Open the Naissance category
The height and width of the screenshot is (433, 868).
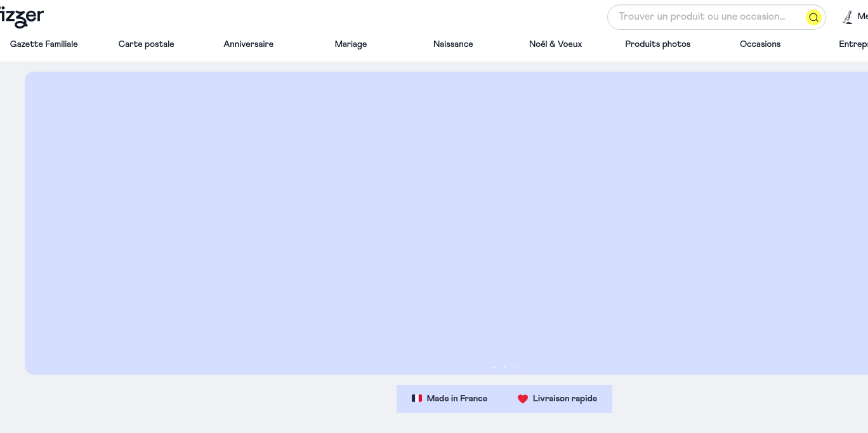[453, 44]
